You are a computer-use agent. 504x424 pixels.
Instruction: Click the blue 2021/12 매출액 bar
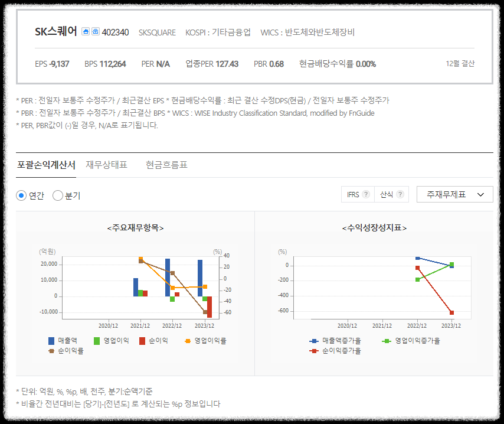(136, 287)
